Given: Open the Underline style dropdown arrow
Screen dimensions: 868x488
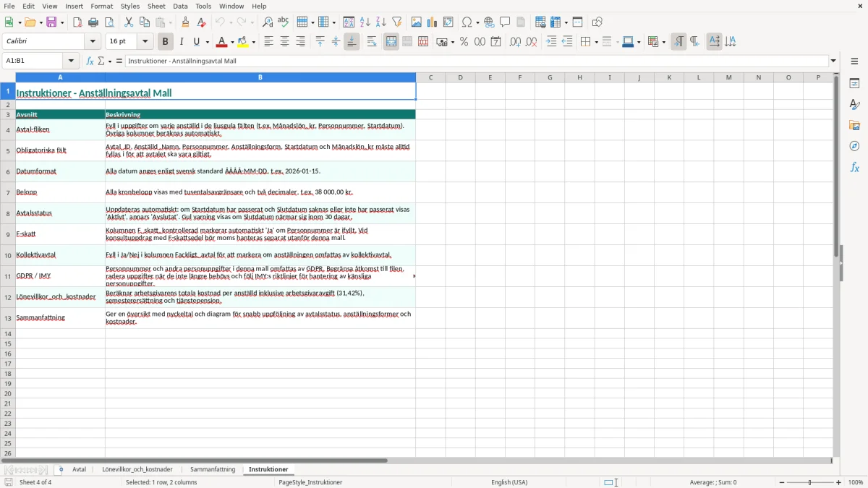Looking at the screenshot, I should [207, 42].
